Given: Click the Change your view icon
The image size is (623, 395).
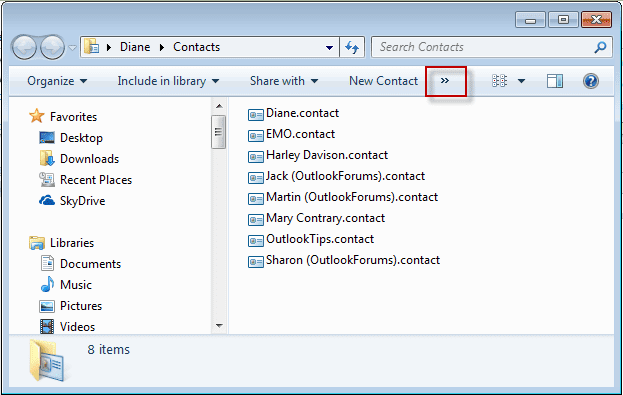Looking at the screenshot, I should [x=499, y=81].
